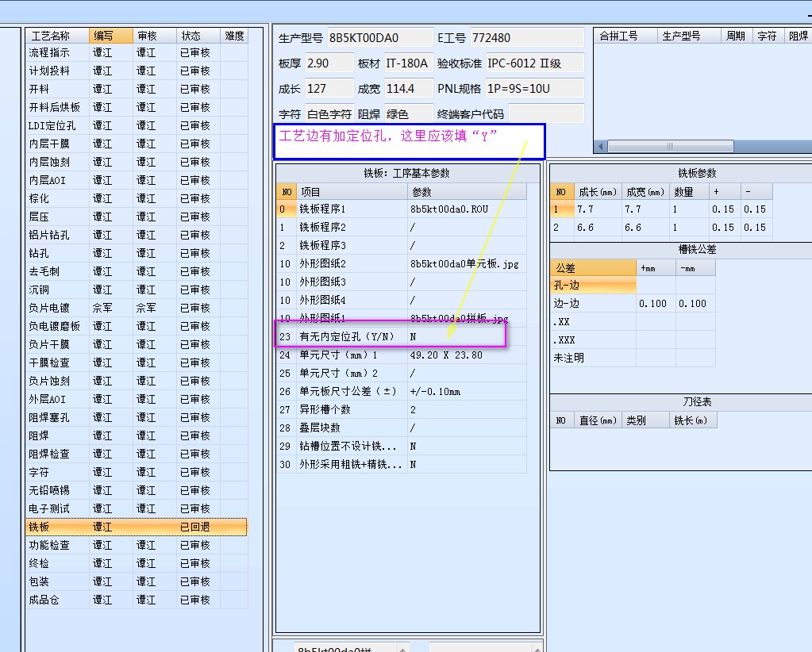Click the scrollbar left arrow in 合拼工号 panel
This screenshot has height=652, width=812.
pyautogui.click(x=600, y=147)
